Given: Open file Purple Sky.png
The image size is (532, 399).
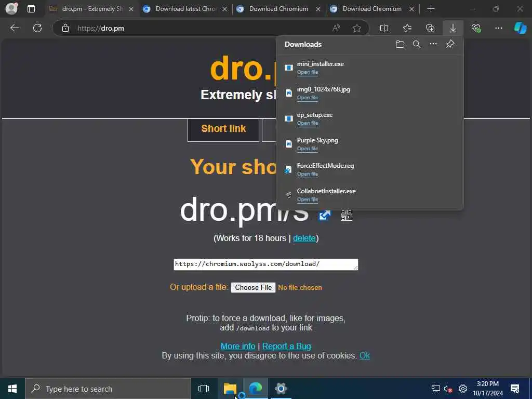Looking at the screenshot, I should click(x=308, y=148).
